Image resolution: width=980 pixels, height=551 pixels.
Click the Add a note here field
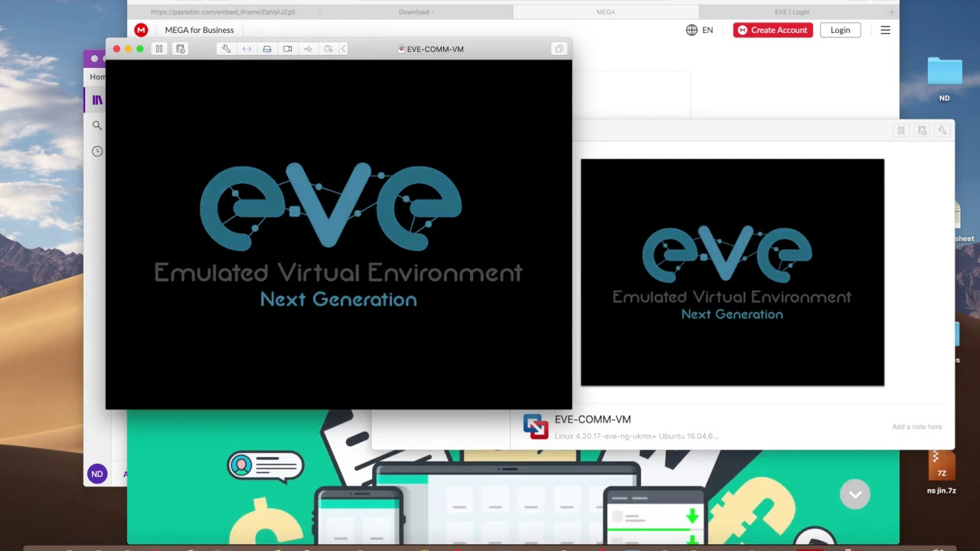916,427
